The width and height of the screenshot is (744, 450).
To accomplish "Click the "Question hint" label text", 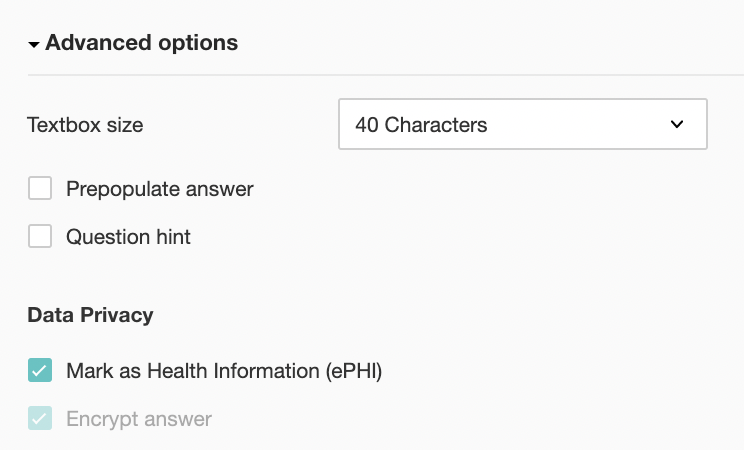I will coord(128,237).
